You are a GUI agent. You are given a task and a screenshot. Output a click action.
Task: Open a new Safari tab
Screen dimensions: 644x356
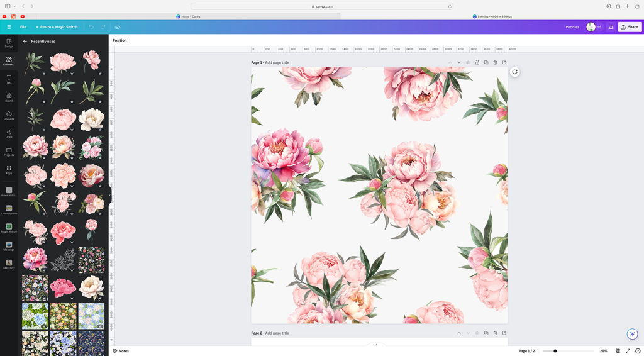tap(627, 6)
